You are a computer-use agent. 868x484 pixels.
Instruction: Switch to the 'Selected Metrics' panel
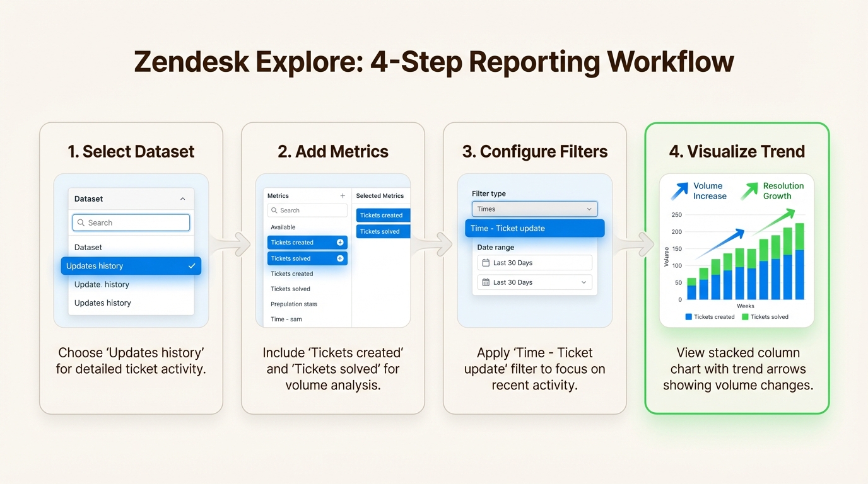(380, 195)
